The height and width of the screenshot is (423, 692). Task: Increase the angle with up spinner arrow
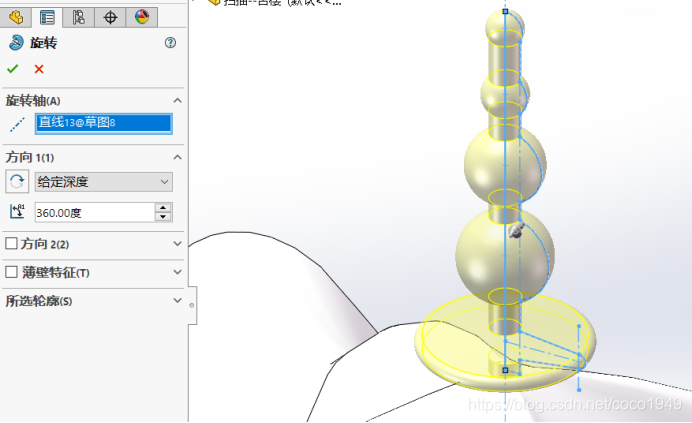click(x=163, y=208)
